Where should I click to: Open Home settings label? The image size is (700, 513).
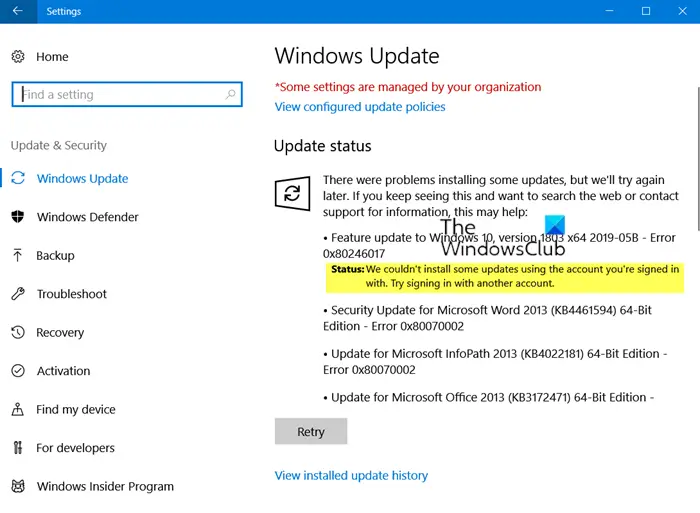click(x=52, y=57)
